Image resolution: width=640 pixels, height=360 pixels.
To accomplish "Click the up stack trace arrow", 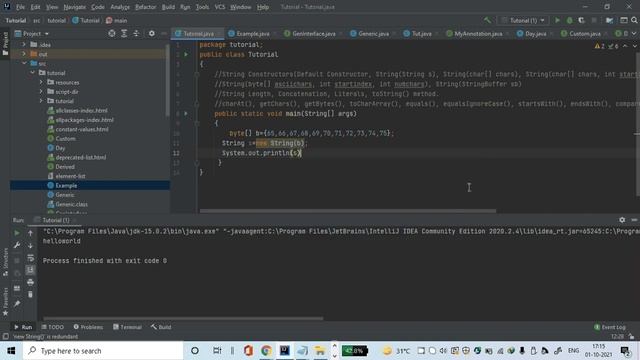I will click(30, 233).
